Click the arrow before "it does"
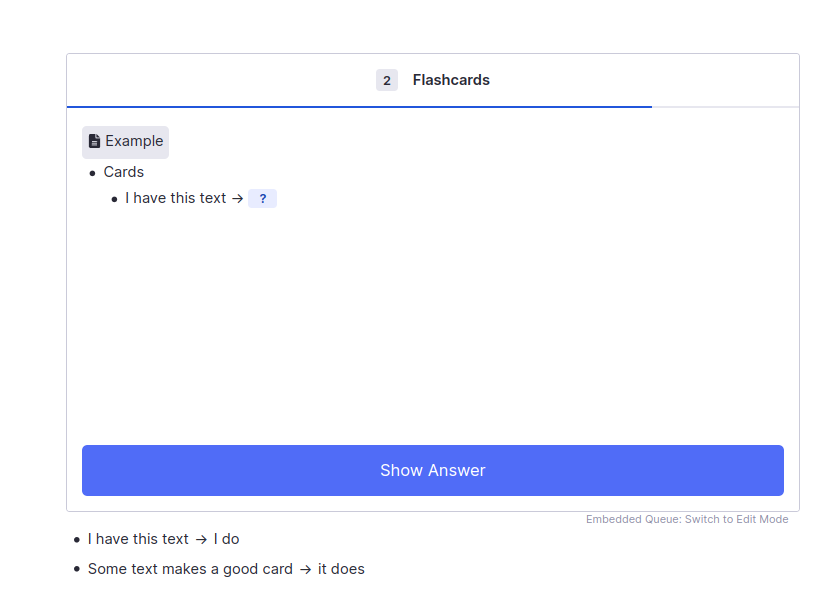 (305, 570)
